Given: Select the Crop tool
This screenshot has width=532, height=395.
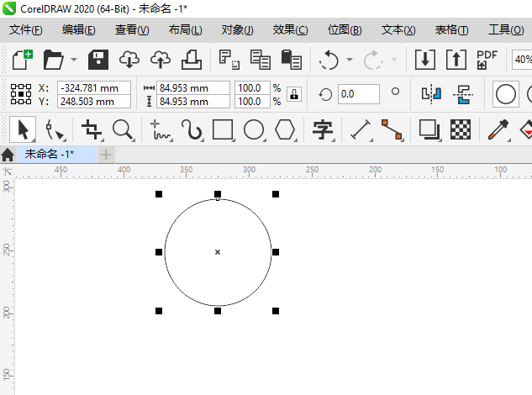Looking at the screenshot, I should tap(92, 129).
